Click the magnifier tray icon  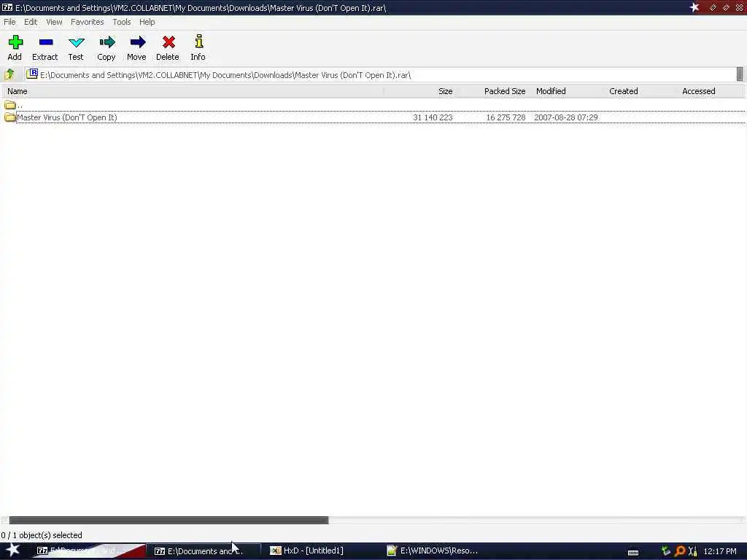coord(679,551)
